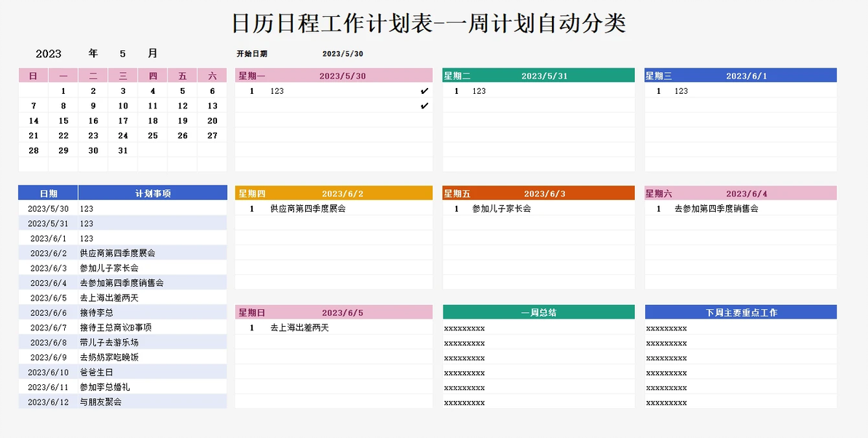Click the 星期日 panel header label
This screenshot has width=868, height=438.
coord(252,313)
